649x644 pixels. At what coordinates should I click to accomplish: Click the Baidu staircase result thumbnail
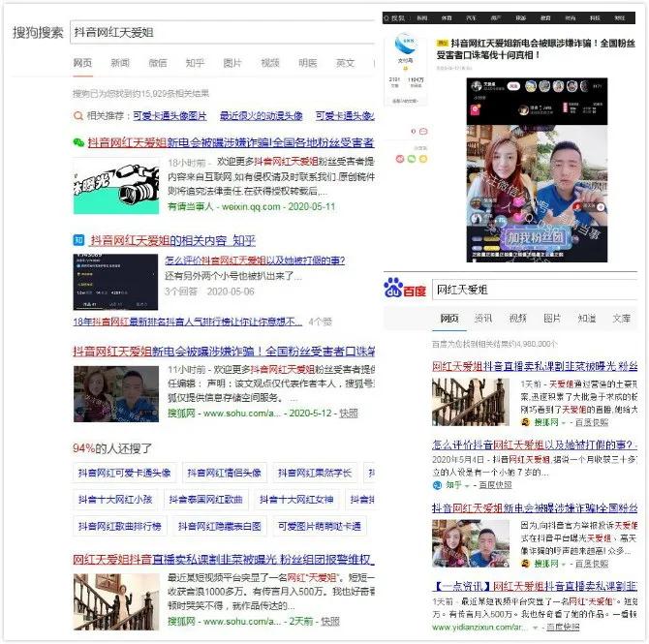coord(471,402)
